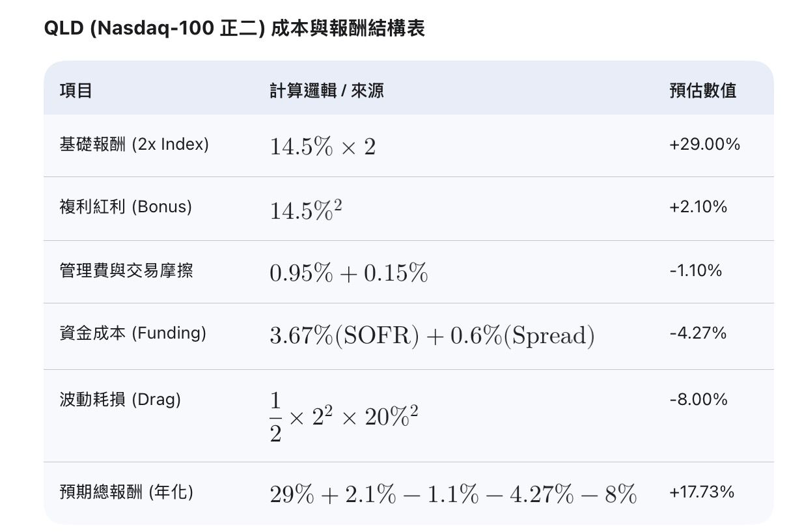
Task: Click the QLD (Nasdaq-100 正二) table title
Action: pyautogui.click(x=234, y=29)
